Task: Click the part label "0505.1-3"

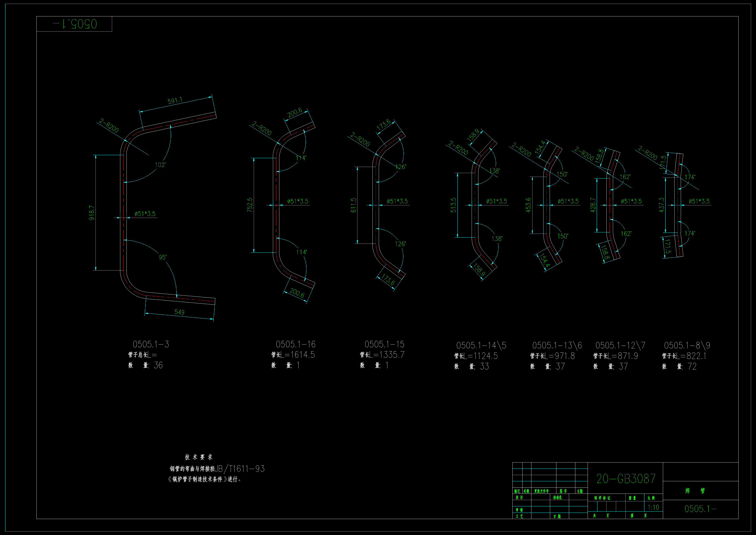Action: (151, 344)
